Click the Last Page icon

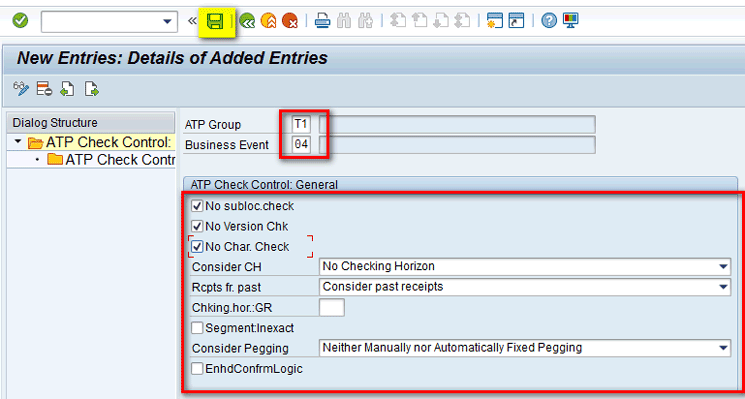pyautogui.click(x=462, y=21)
